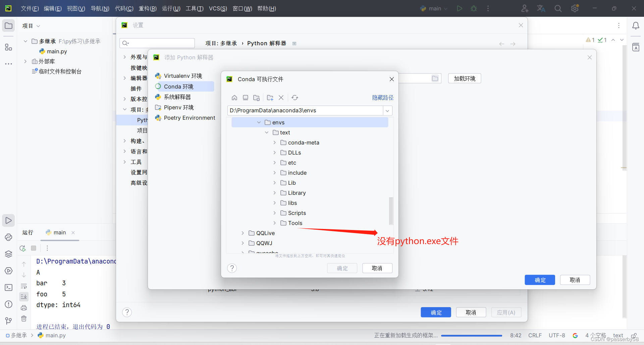This screenshot has height=345, width=644.
Task: Click 隐藏路径 link in file dialog
Action: click(x=383, y=98)
